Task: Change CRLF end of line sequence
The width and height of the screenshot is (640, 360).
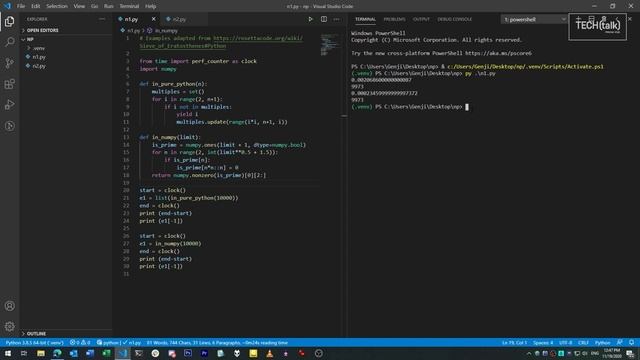Action: coord(583,342)
